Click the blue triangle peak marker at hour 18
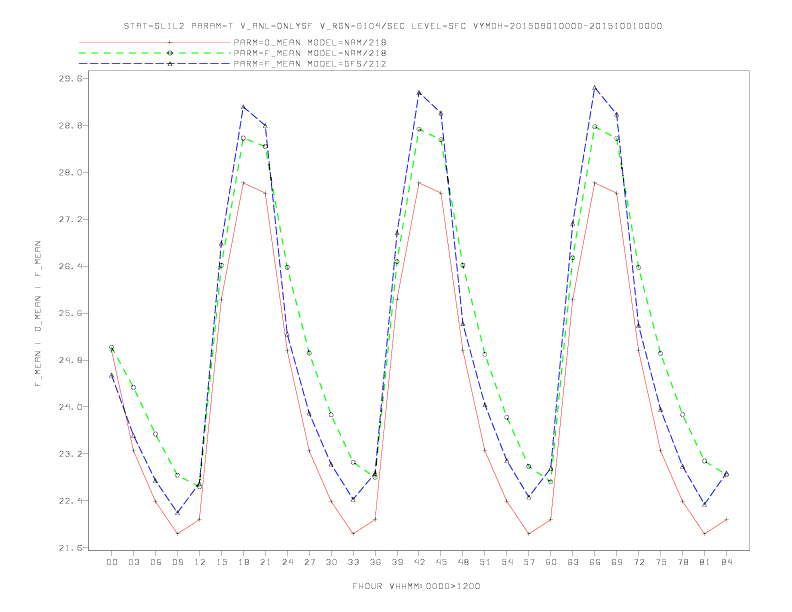The height and width of the screenshot is (612, 792). (x=243, y=107)
